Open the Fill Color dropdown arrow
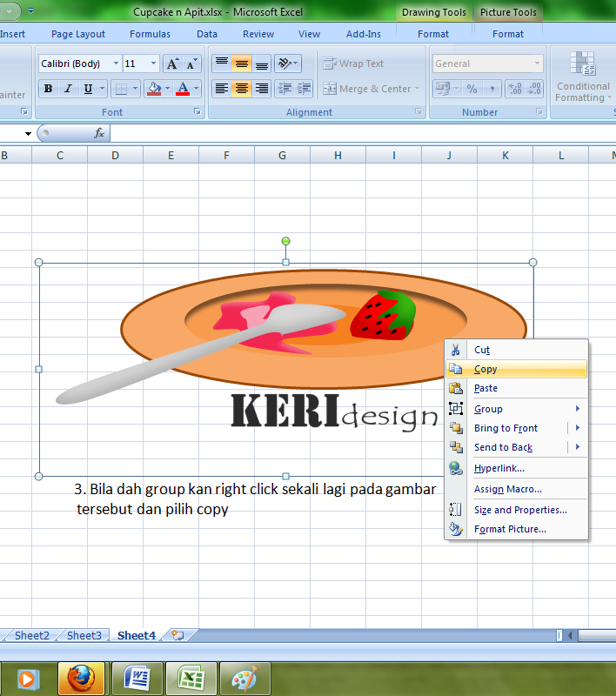 (x=167, y=89)
